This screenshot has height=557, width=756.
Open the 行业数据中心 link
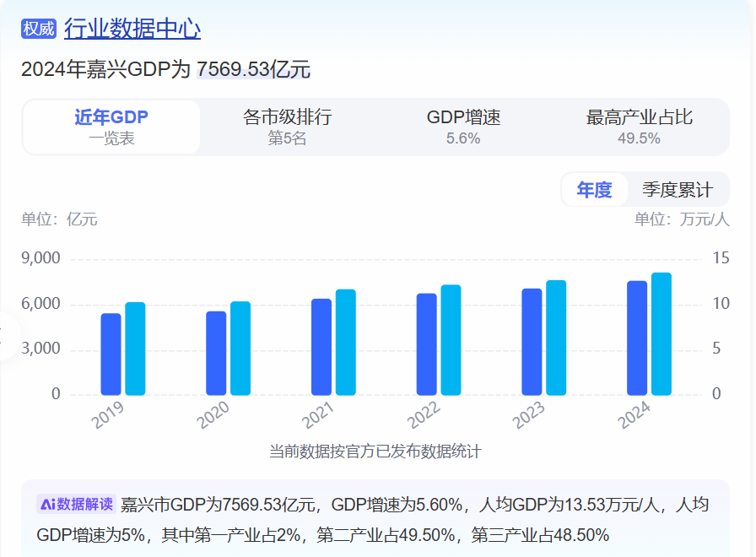coord(132,29)
